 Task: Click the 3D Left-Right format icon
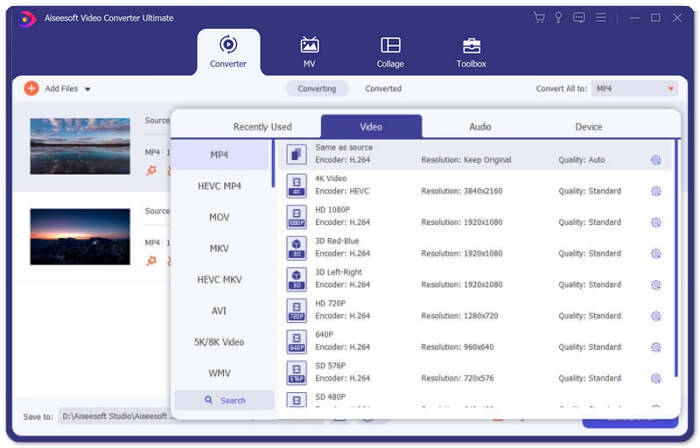(296, 279)
